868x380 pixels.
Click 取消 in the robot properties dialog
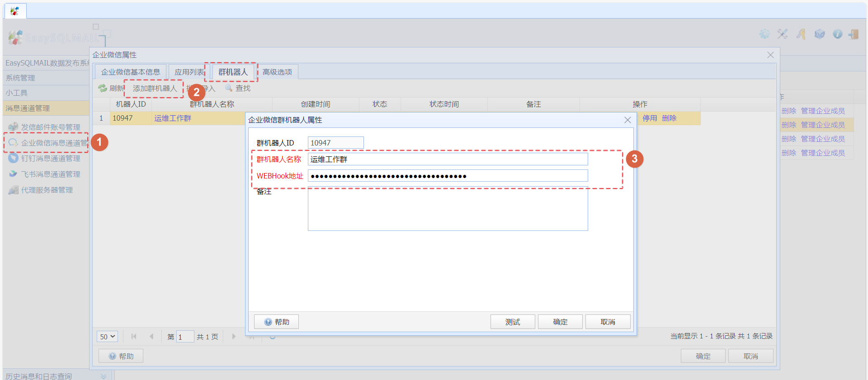(608, 322)
